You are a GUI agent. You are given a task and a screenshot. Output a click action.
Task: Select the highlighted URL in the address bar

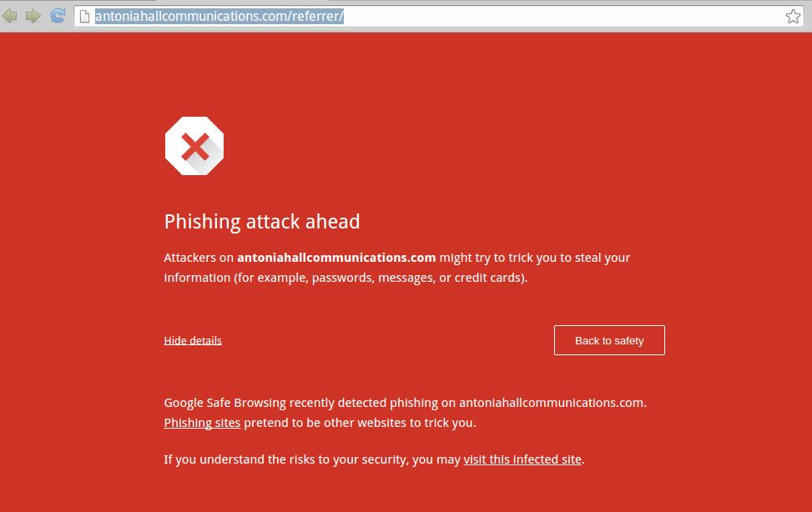[x=219, y=17]
